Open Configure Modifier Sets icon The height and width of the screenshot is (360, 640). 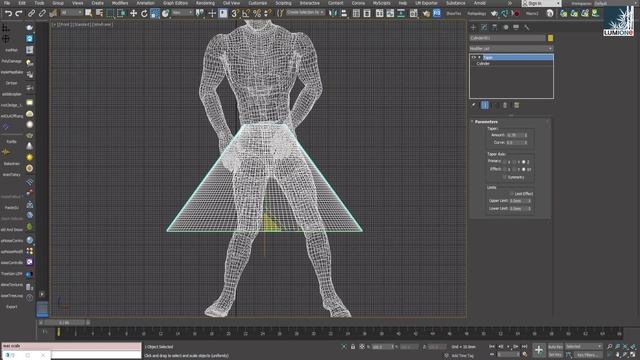pyautogui.click(x=516, y=105)
